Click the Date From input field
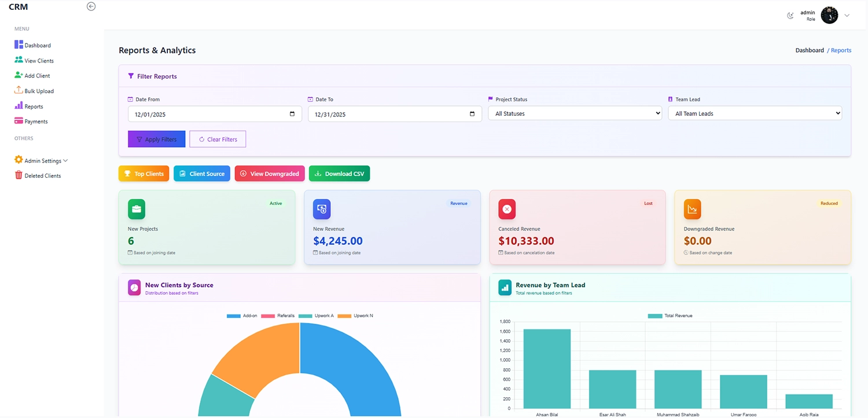Viewport: 868px width, 418px height. pyautogui.click(x=215, y=114)
